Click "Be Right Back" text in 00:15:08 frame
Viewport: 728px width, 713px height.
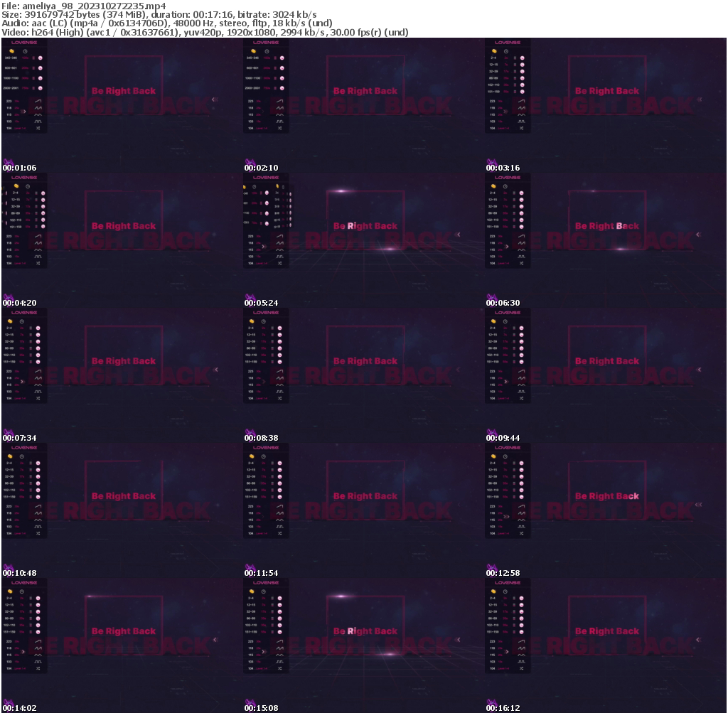coord(365,631)
